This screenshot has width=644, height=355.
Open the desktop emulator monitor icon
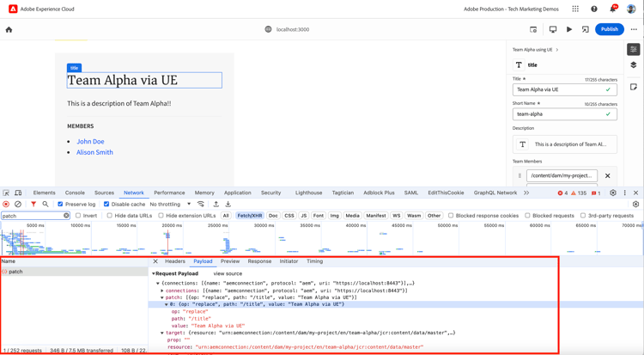tap(553, 29)
